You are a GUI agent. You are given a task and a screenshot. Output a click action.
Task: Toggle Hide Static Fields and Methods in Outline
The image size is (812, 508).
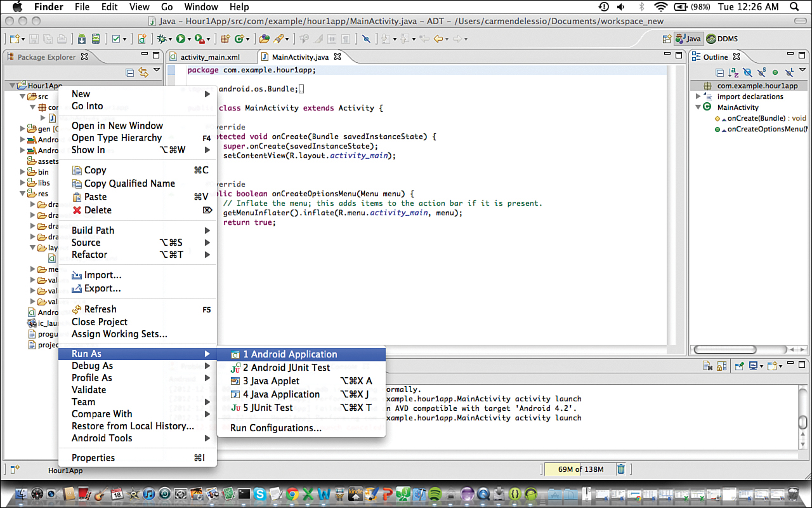(x=761, y=72)
